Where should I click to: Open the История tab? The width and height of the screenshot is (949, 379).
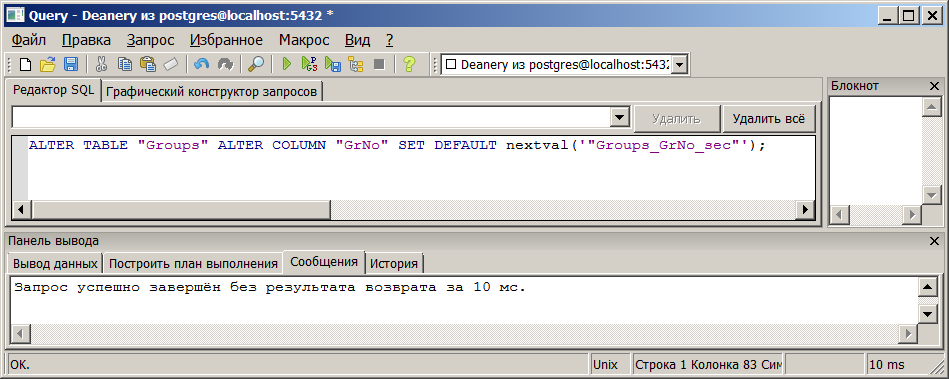click(394, 264)
